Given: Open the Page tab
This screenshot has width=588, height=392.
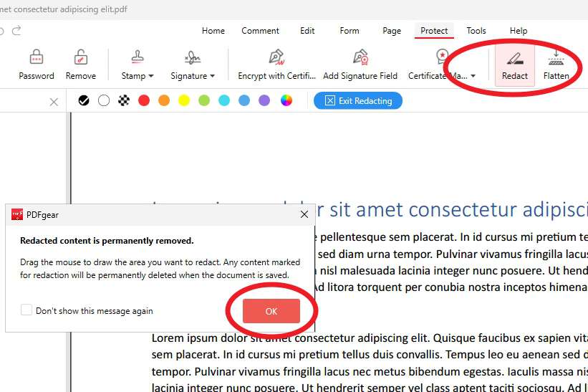Looking at the screenshot, I should coord(392,31).
